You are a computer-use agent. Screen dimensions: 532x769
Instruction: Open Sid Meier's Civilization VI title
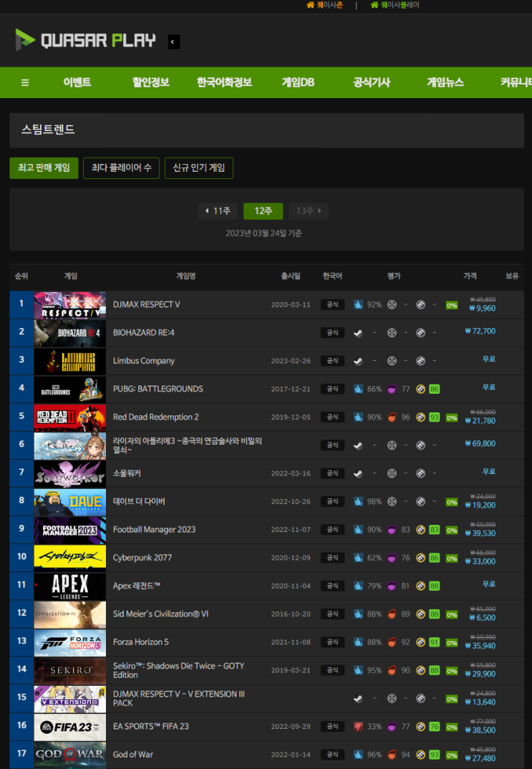[160, 614]
